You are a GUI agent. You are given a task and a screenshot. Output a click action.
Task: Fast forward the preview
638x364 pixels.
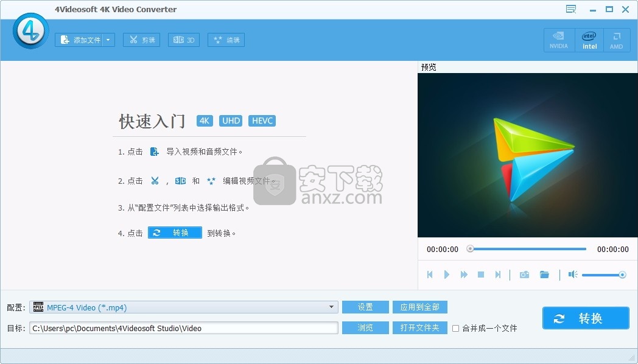click(x=464, y=275)
